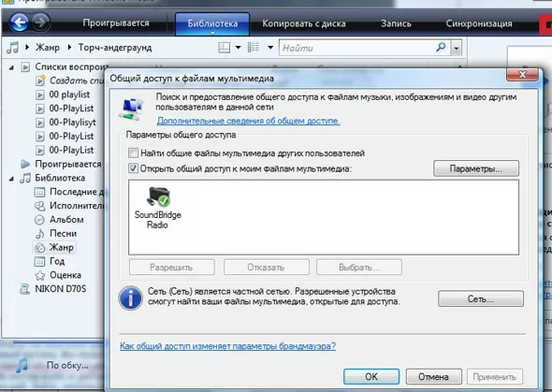Image resolution: width=552 pixels, height=392 pixels.
Task: Click the Параметры... button
Action: (476, 168)
